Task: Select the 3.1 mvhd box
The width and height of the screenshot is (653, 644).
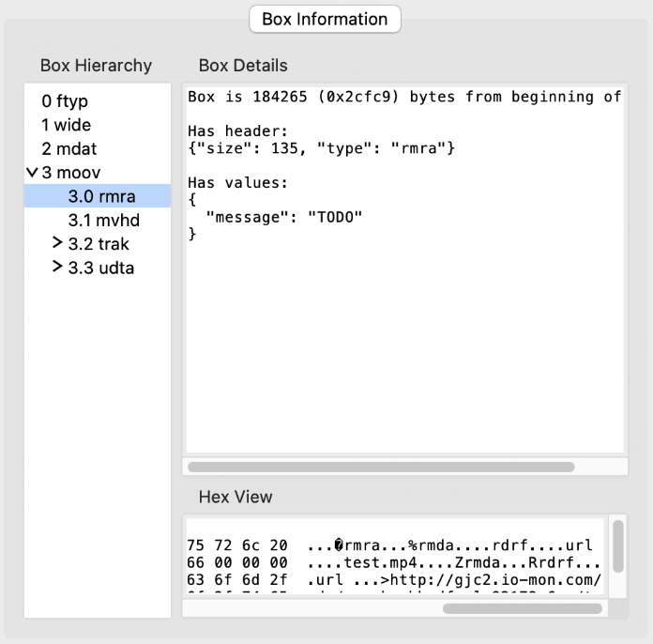Action: [x=103, y=221]
